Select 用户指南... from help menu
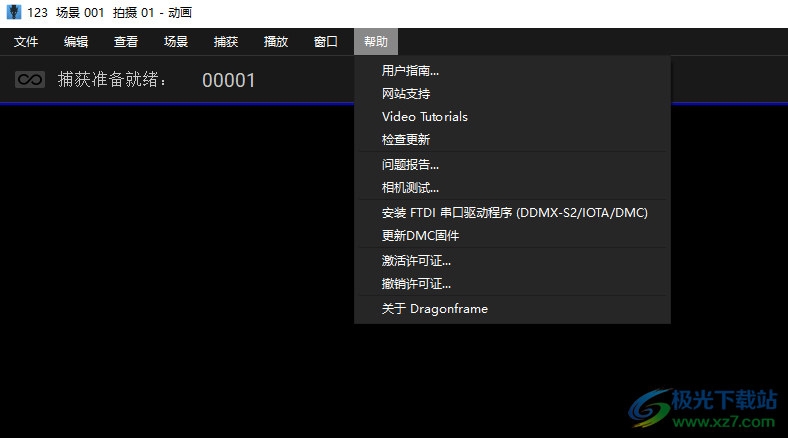This screenshot has height=438, width=788. click(513, 71)
